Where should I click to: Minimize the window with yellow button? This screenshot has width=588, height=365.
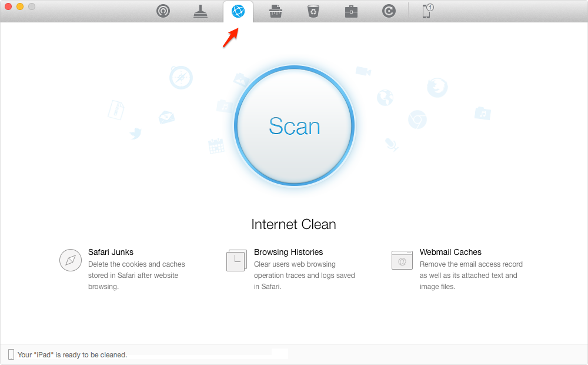click(20, 6)
